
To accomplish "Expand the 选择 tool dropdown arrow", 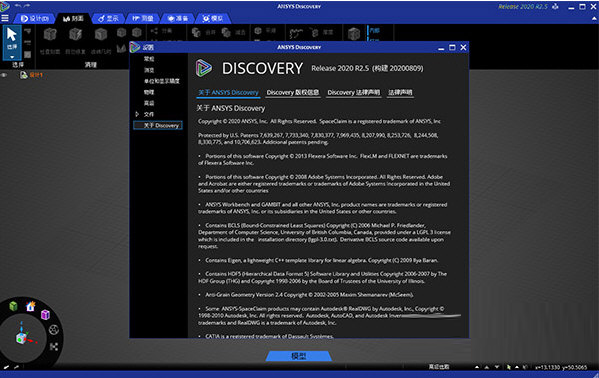I will (x=12, y=57).
